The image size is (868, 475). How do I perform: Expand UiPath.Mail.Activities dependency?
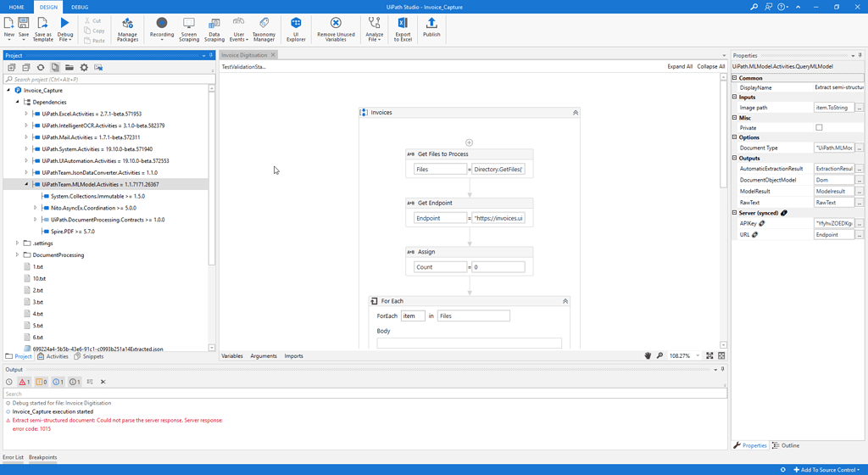pos(26,137)
